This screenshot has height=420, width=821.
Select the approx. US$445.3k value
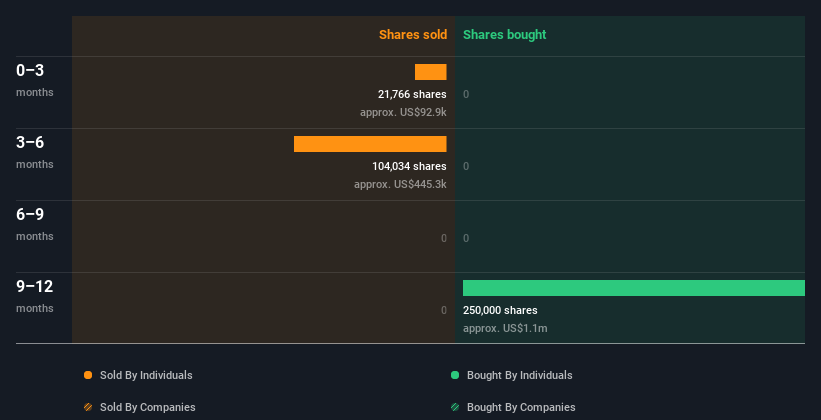400,184
